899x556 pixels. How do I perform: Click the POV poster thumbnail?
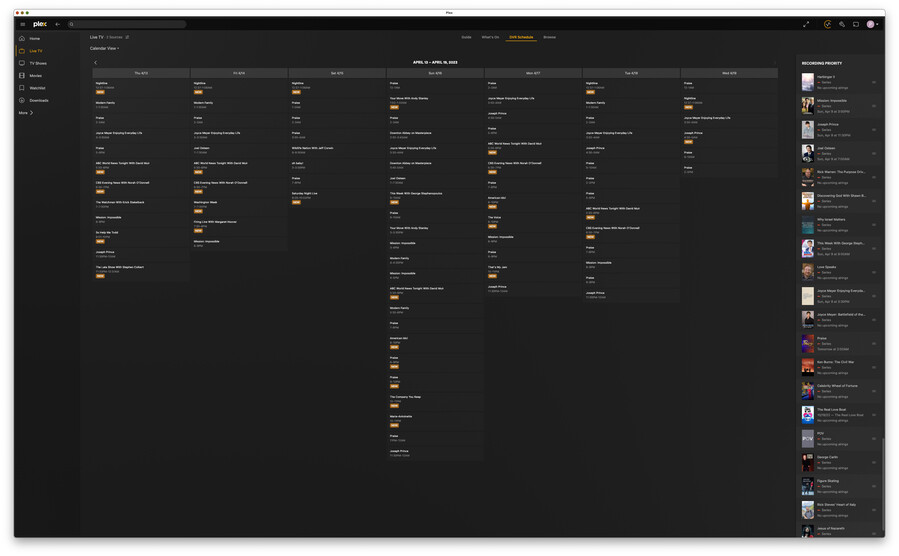tap(807, 438)
